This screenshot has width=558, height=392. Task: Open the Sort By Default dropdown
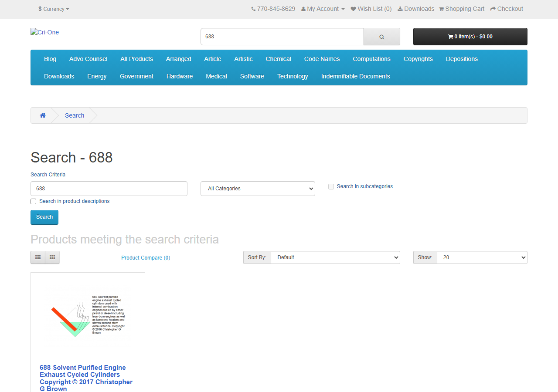coord(335,257)
